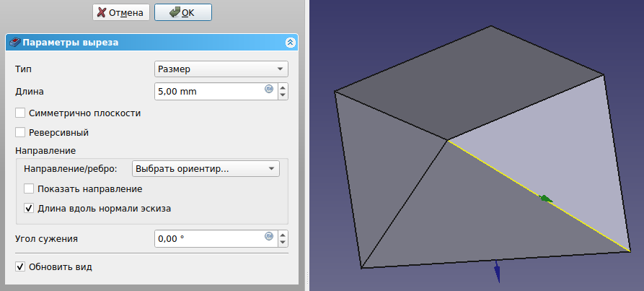
Task: Uncheck Длина вдоль нормали эскиза
Action: (29, 209)
